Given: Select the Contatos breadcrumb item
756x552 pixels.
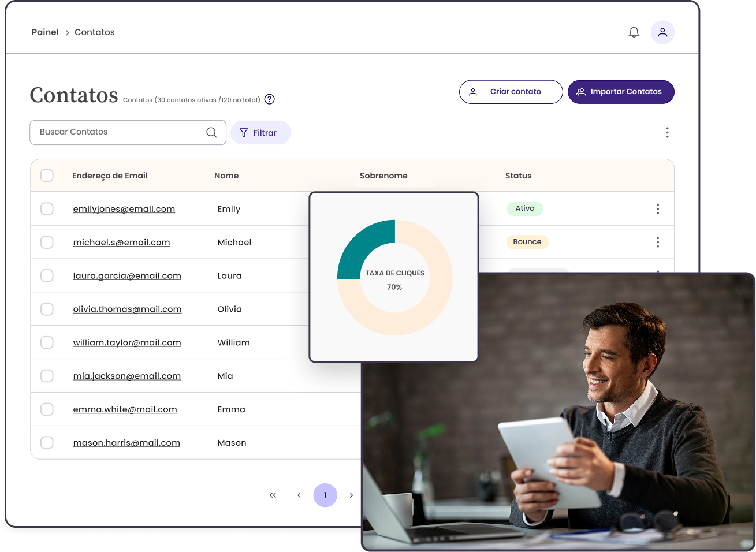Looking at the screenshot, I should [x=94, y=32].
